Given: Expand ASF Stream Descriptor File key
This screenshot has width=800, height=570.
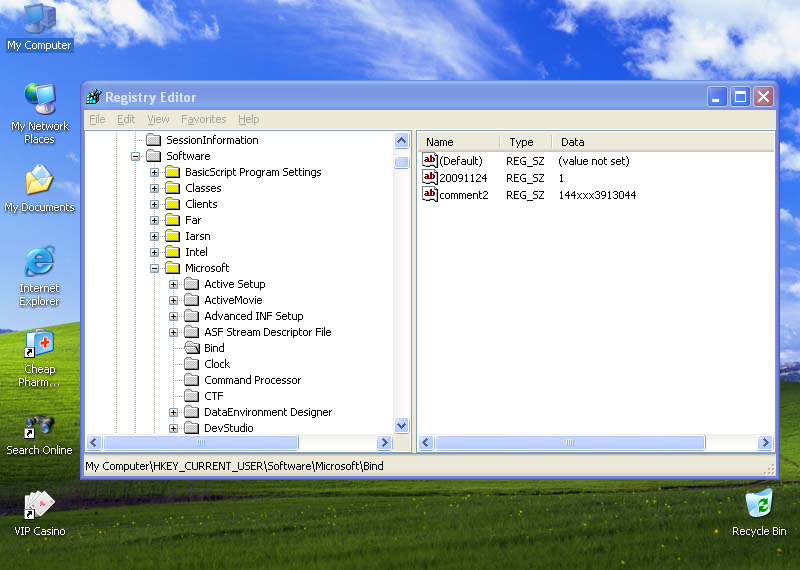Looking at the screenshot, I should 173,332.
